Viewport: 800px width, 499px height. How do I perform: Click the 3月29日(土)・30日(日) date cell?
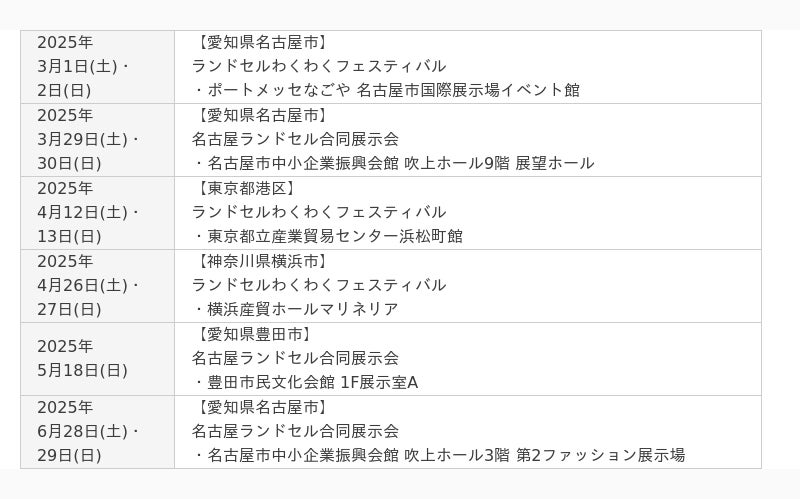[97, 140]
